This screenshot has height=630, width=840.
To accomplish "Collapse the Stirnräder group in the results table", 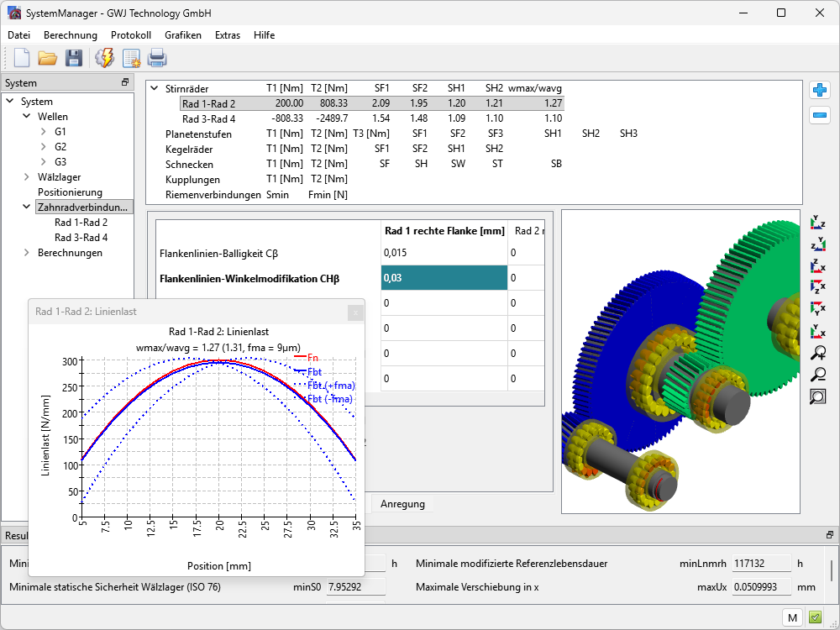I will (x=155, y=88).
